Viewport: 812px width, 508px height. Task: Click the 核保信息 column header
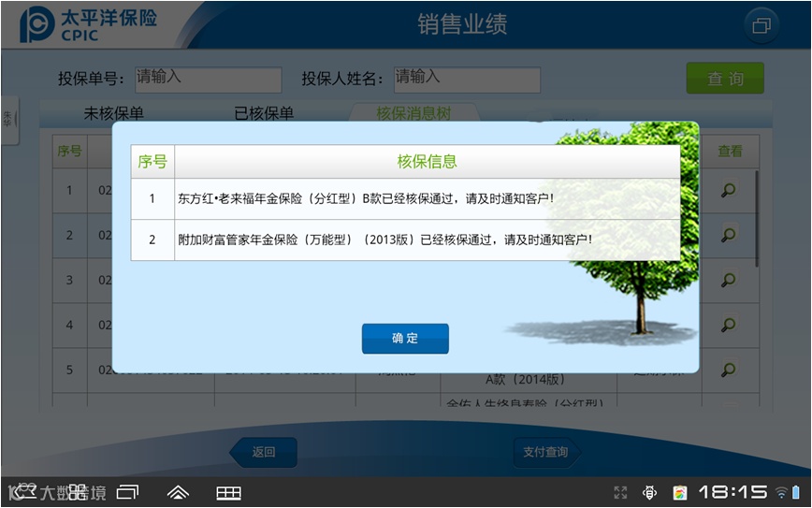[428, 162]
